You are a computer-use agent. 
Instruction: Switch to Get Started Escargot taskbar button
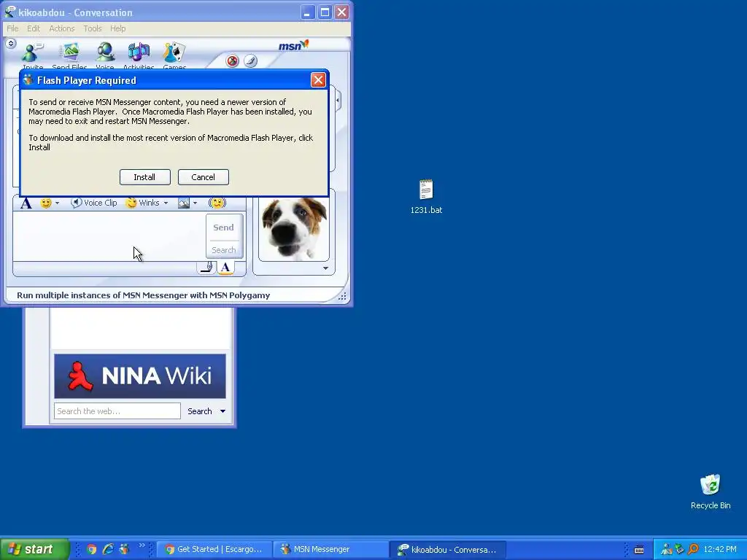pos(214,550)
